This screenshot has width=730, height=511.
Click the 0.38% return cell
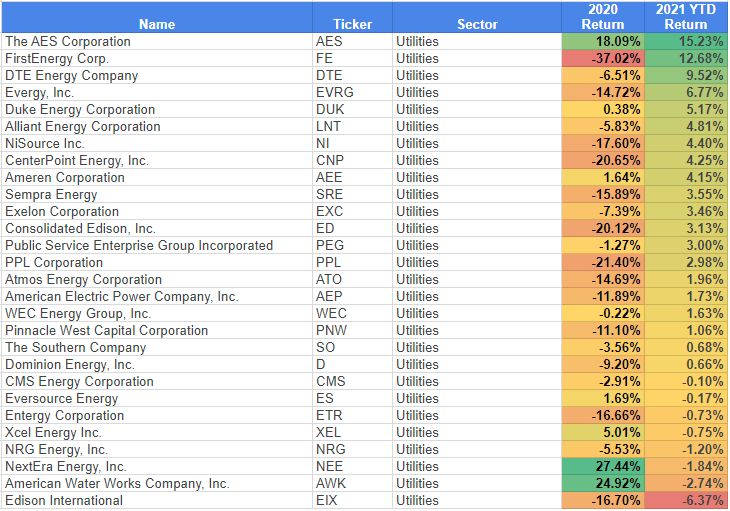[603, 109]
